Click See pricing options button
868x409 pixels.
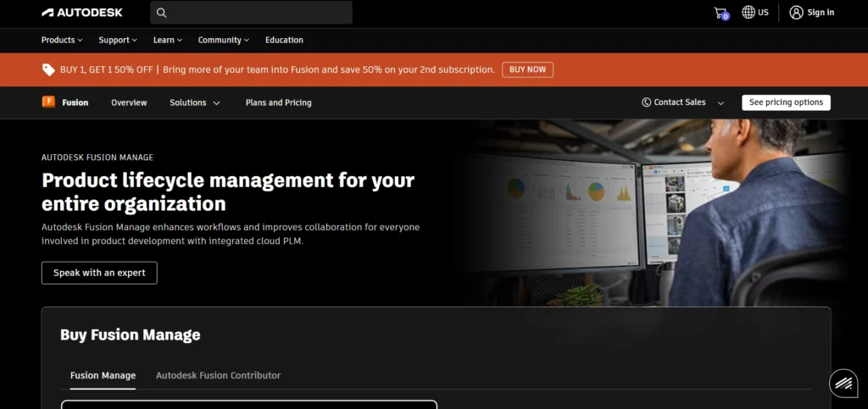786,102
